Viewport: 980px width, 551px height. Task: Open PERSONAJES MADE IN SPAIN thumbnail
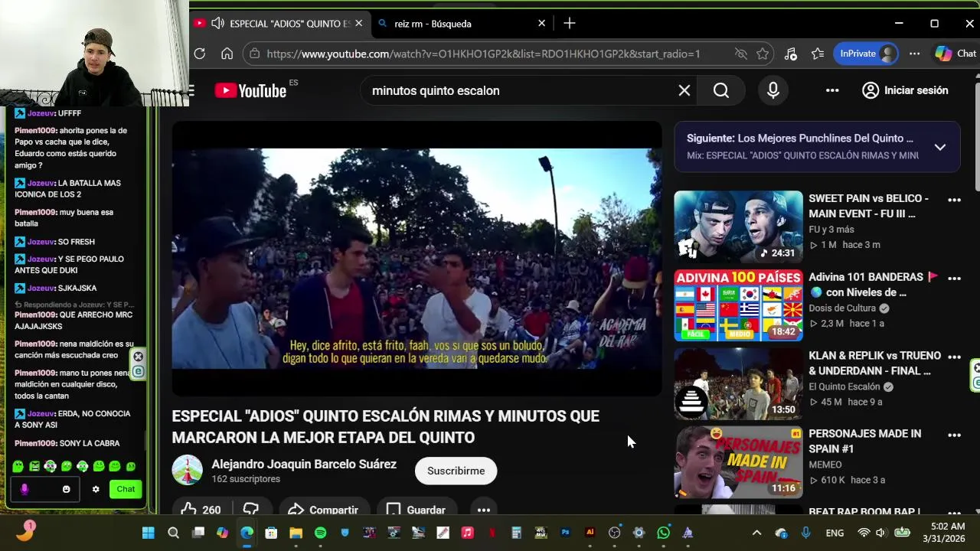tap(738, 462)
